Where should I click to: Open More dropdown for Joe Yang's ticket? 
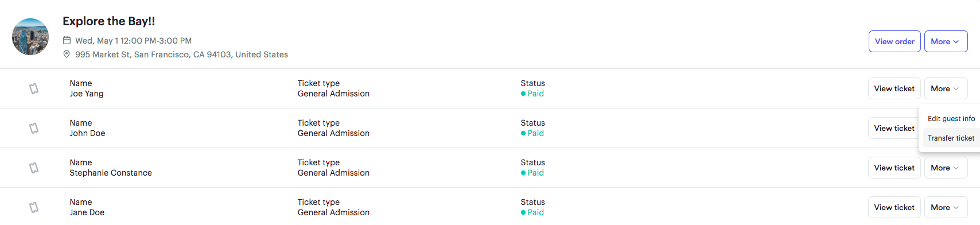[946, 88]
